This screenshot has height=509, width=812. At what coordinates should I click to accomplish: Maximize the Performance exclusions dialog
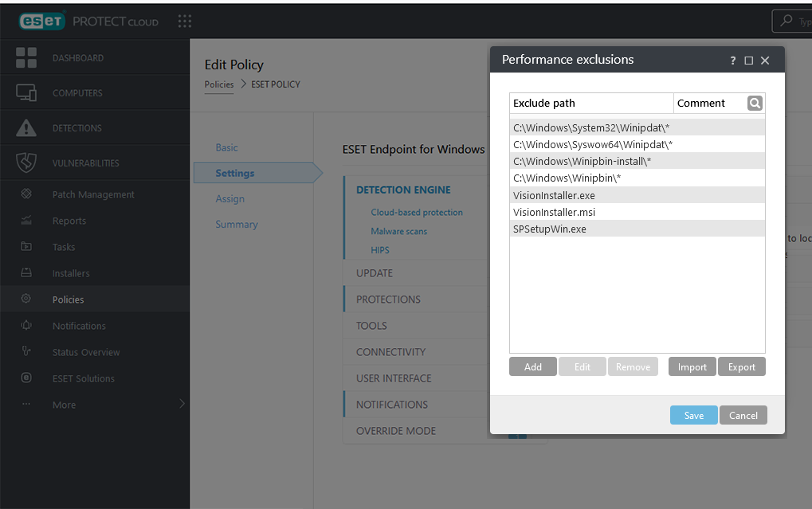pos(749,61)
